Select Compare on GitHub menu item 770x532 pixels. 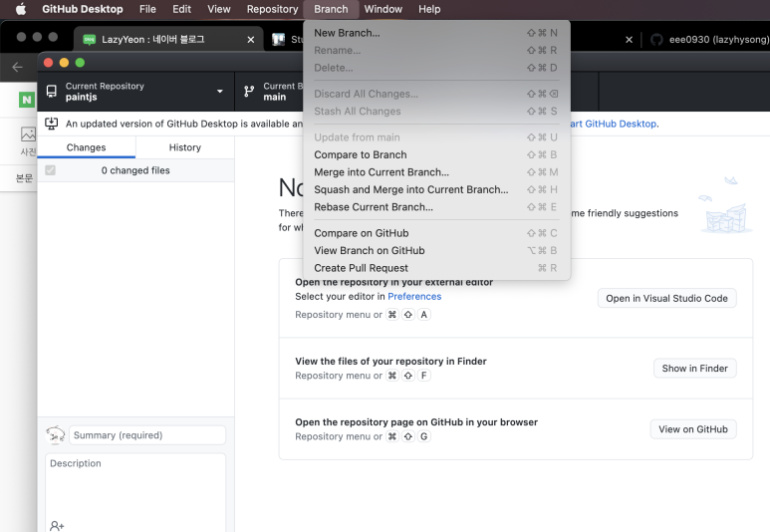(436, 233)
